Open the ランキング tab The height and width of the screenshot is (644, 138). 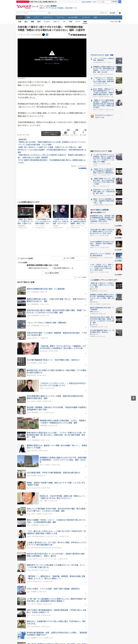click(x=86, y=17)
